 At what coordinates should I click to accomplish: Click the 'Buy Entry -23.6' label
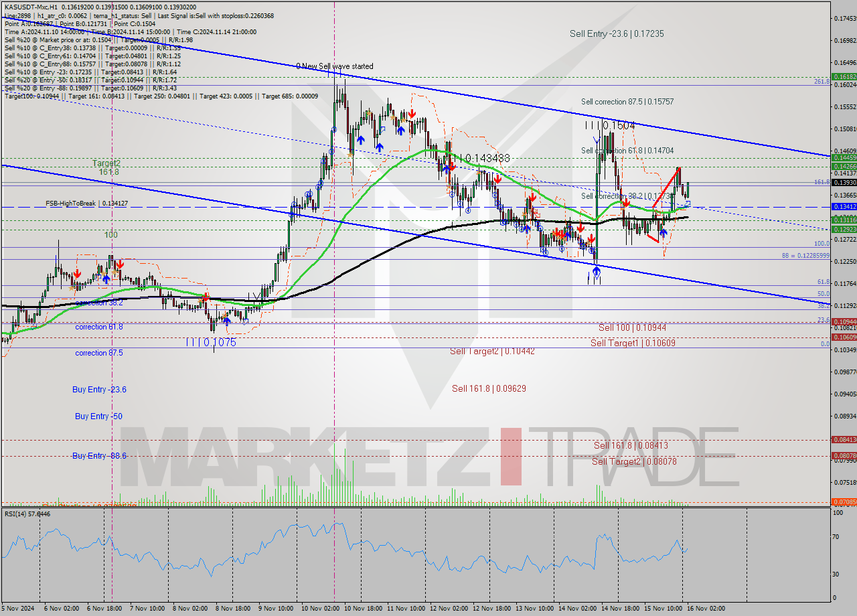[100, 390]
